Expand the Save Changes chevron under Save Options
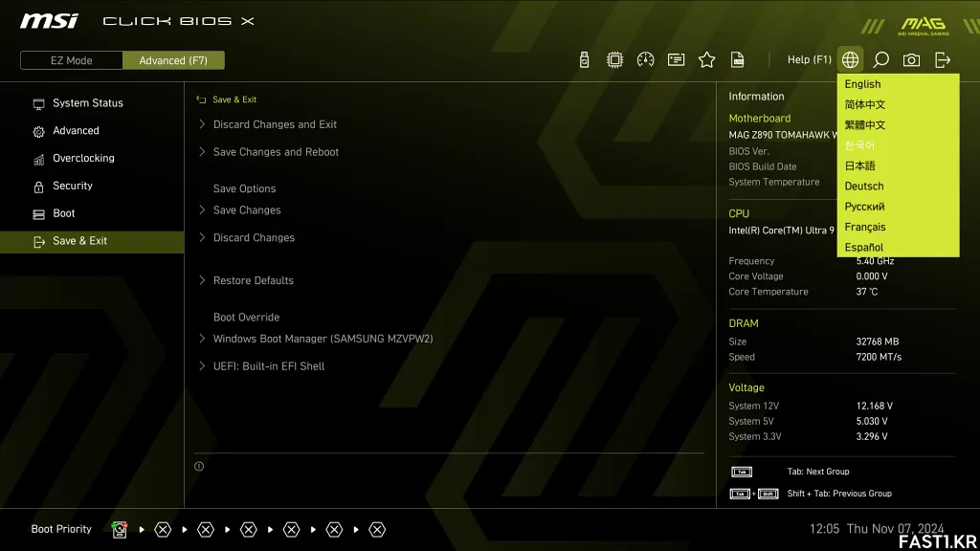This screenshot has width=980, height=551. pyautogui.click(x=202, y=209)
